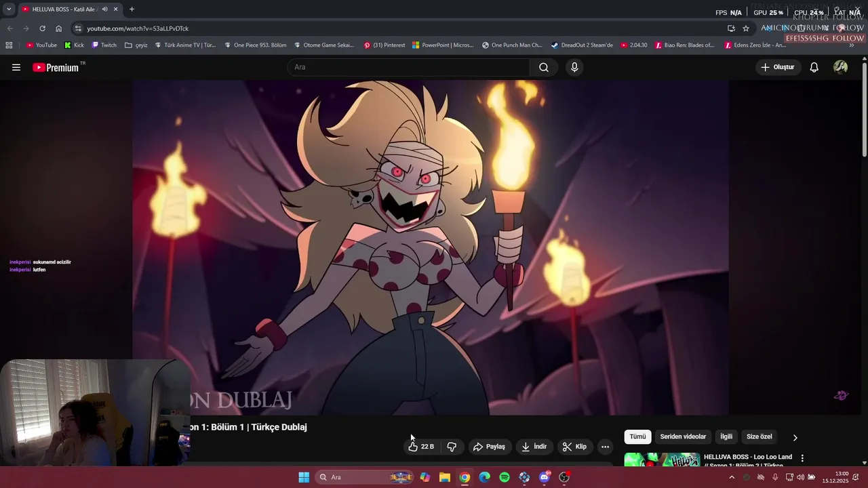View site information icon in address bar
Viewport: 868px width, 488px height.
click(78, 28)
